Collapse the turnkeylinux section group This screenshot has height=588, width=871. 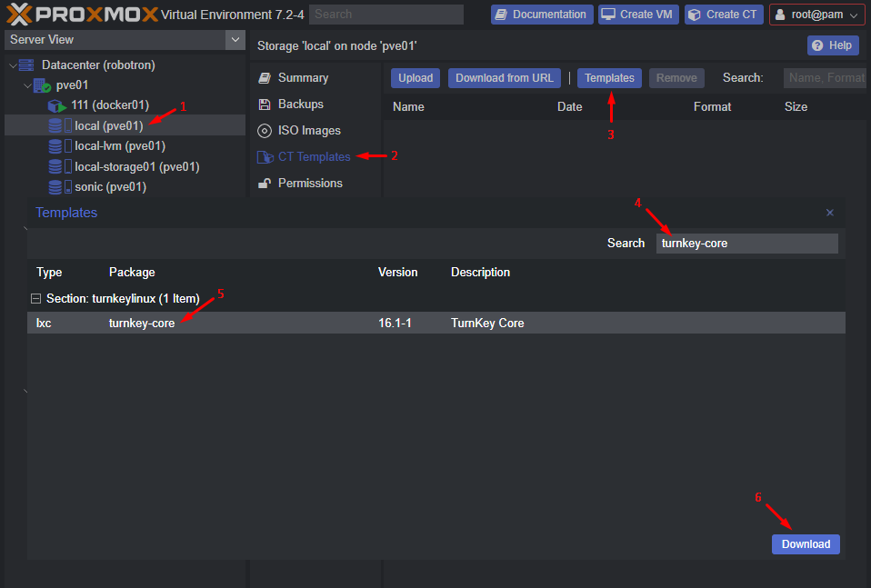[35, 299]
